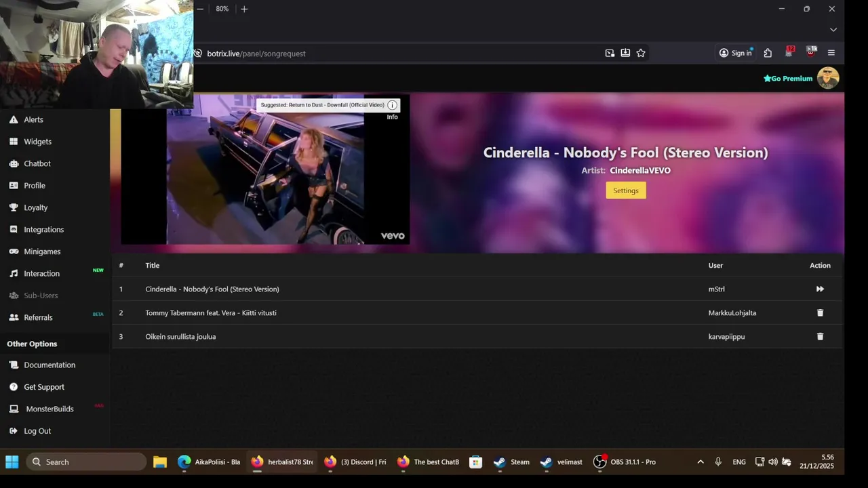Open Get Support in the sidebar
This screenshot has width=868, height=488.
[44, 387]
